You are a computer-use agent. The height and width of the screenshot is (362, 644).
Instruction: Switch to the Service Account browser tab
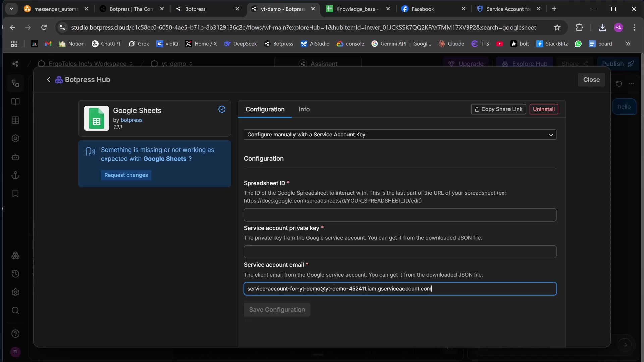pyautogui.click(x=508, y=9)
